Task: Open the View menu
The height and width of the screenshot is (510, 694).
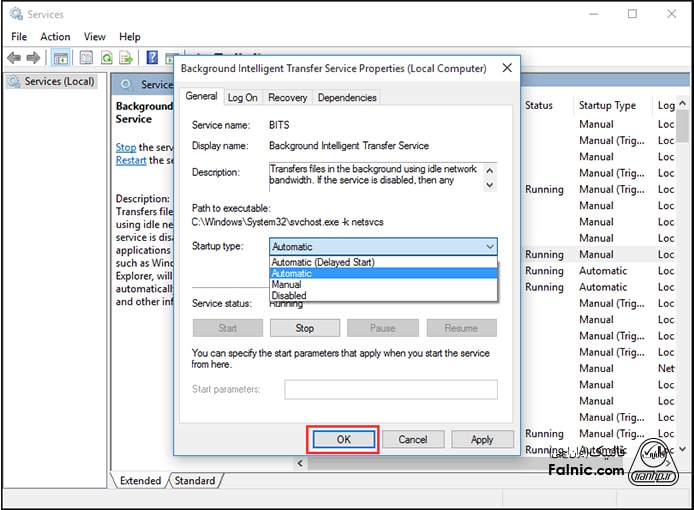Action: 95,37
